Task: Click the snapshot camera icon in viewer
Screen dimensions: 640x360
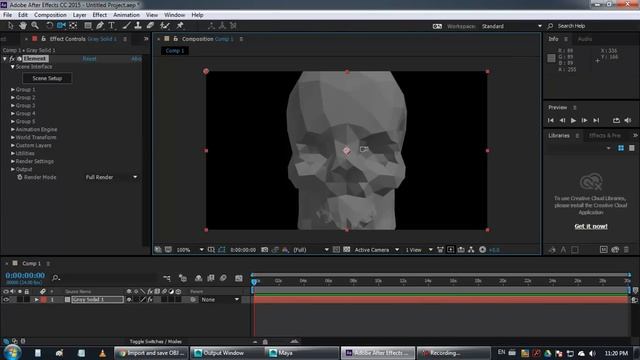Action: tap(264, 249)
